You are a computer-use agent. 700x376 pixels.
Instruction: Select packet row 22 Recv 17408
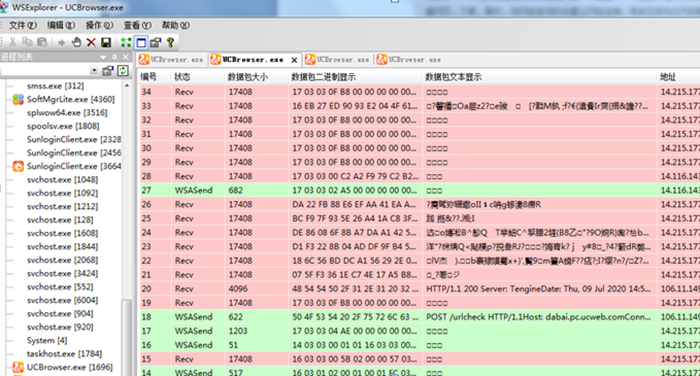coord(420,261)
